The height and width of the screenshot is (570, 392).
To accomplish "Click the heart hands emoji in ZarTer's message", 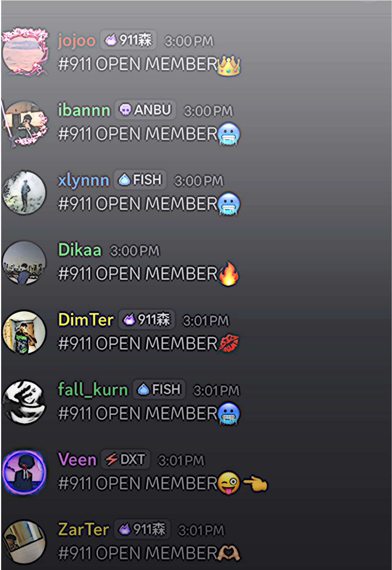I will pyautogui.click(x=229, y=553).
